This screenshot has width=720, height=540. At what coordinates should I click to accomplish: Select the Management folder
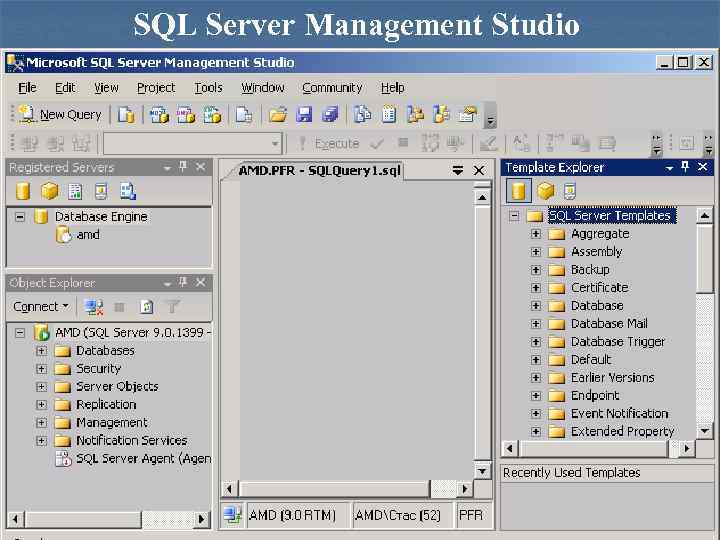[112, 422]
